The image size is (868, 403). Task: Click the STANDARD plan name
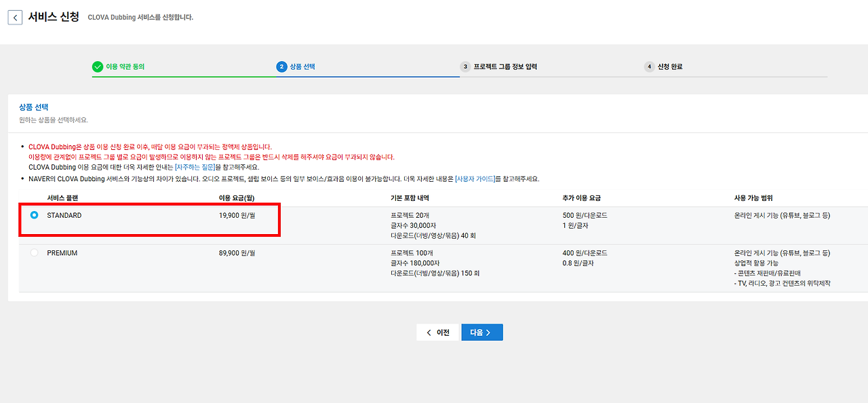click(x=64, y=215)
